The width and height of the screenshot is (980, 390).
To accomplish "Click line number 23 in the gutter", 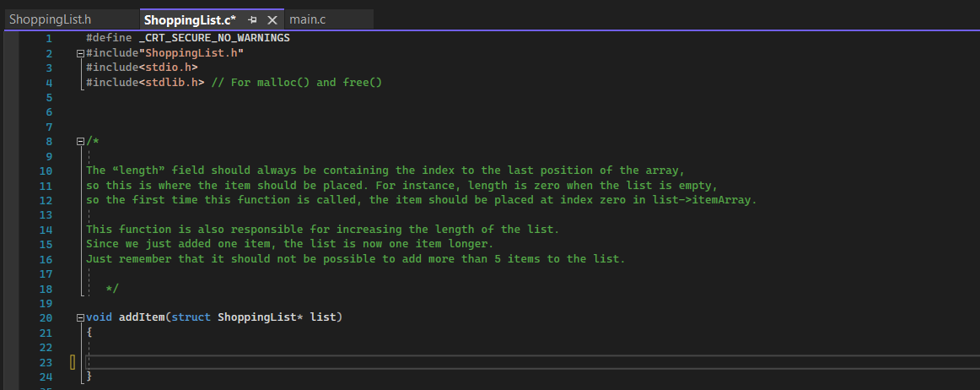I will point(46,362).
